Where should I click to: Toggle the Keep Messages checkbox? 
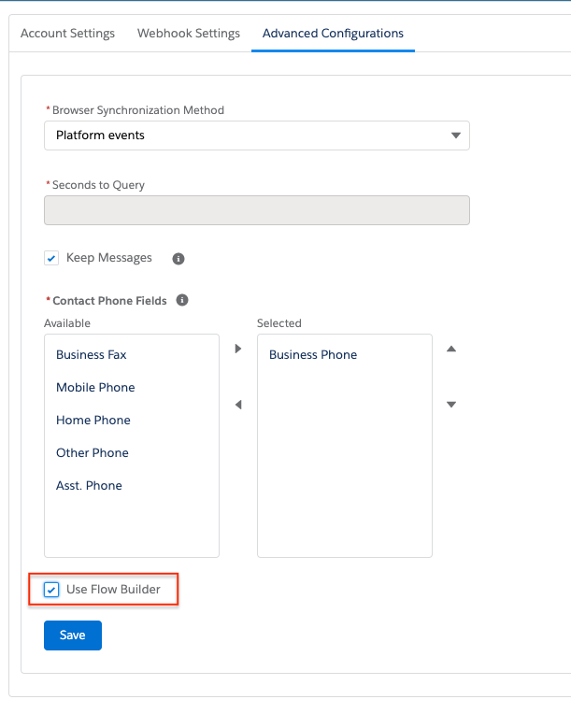pos(52,259)
